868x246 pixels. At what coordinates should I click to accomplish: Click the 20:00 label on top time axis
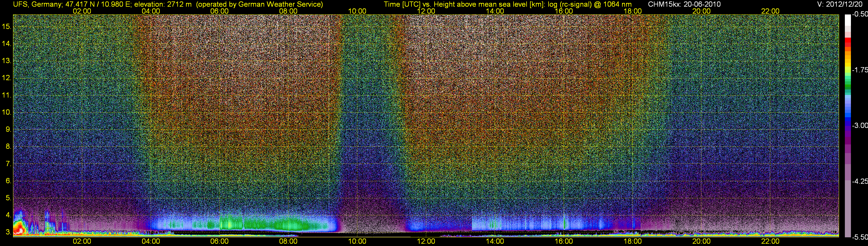(x=702, y=11)
